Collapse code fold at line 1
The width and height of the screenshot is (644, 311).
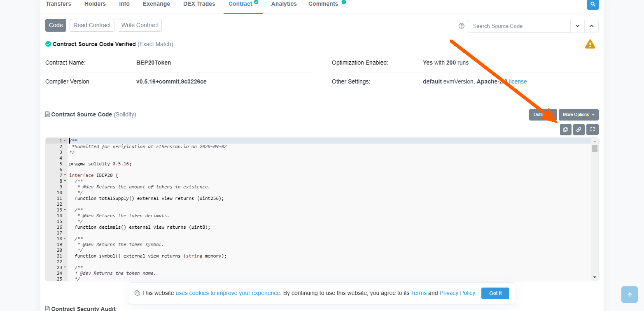click(65, 141)
